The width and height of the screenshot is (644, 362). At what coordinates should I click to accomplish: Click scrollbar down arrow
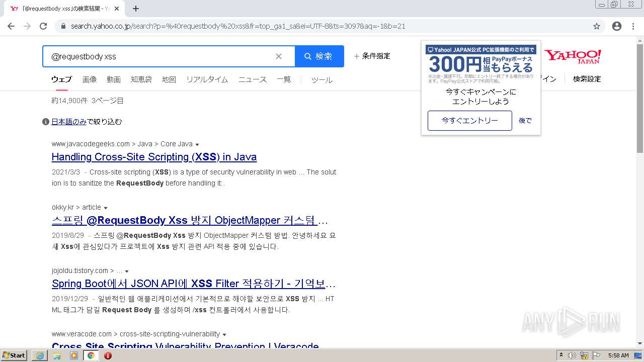(x=640, y=344)
